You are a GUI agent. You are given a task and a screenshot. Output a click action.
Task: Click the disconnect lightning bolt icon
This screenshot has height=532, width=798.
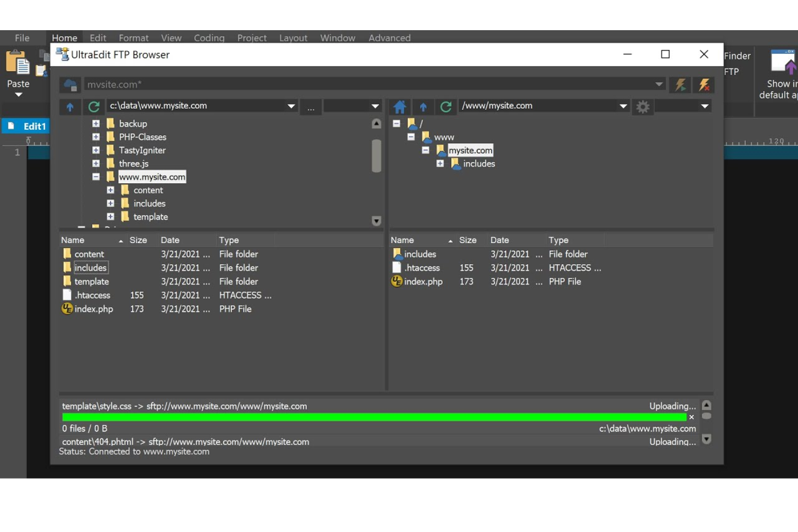pyautogui.click(x=704, y=85)
